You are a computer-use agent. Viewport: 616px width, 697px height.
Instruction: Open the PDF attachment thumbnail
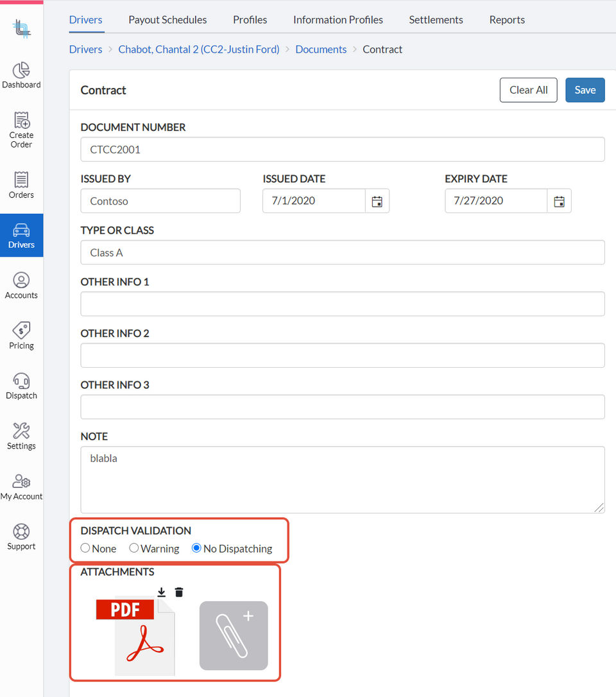[135, 637]
